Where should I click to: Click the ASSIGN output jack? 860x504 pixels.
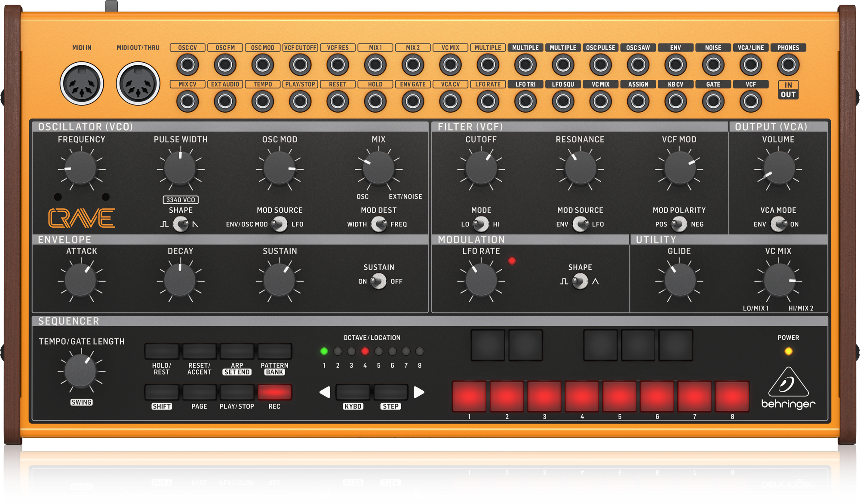click(638, 101)
